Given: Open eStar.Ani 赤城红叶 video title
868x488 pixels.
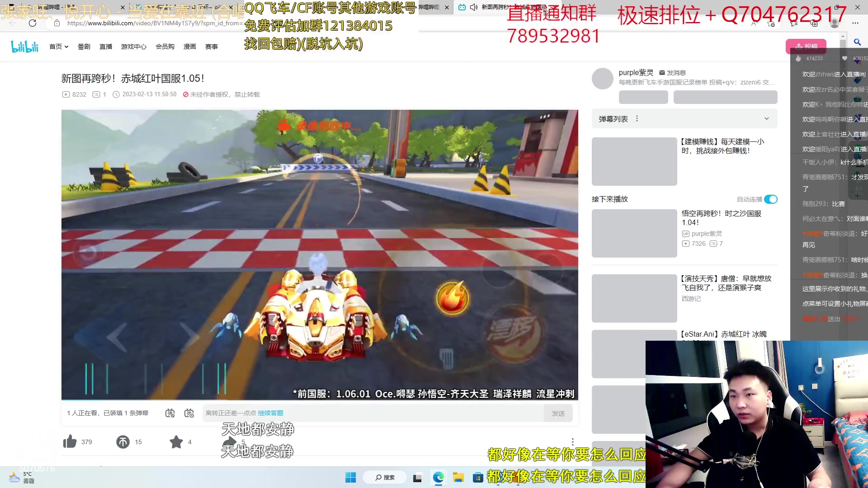Looking at the screenshot, I should tap(724, 334).
